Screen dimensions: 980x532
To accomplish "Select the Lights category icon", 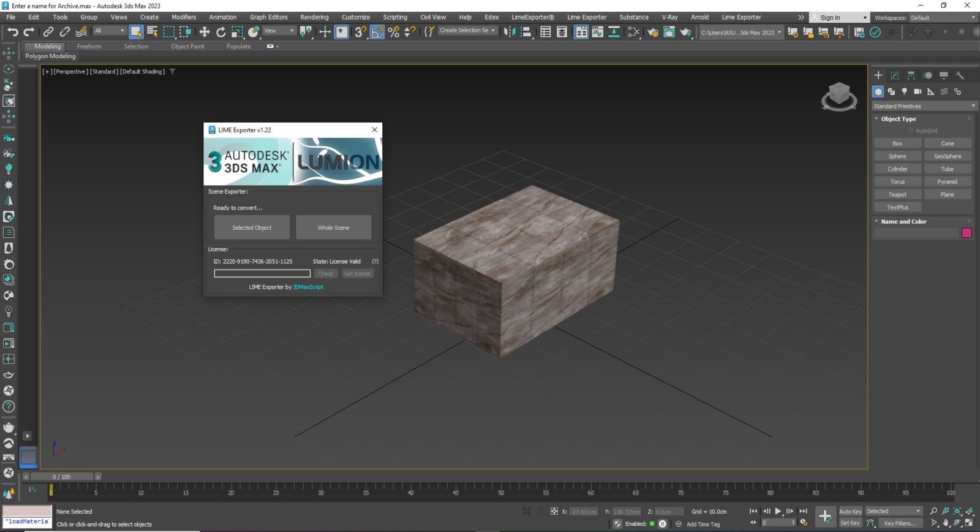I will 905,91.
